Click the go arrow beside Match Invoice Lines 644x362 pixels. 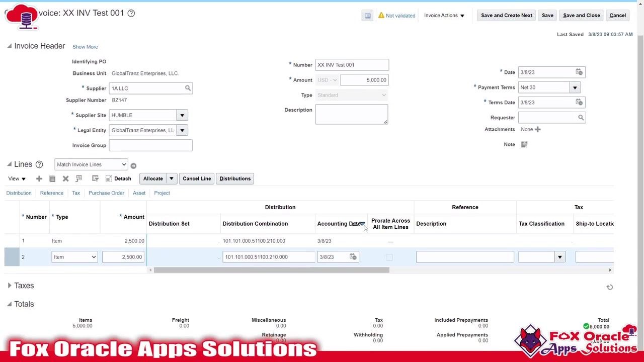[x=133, y=165]
